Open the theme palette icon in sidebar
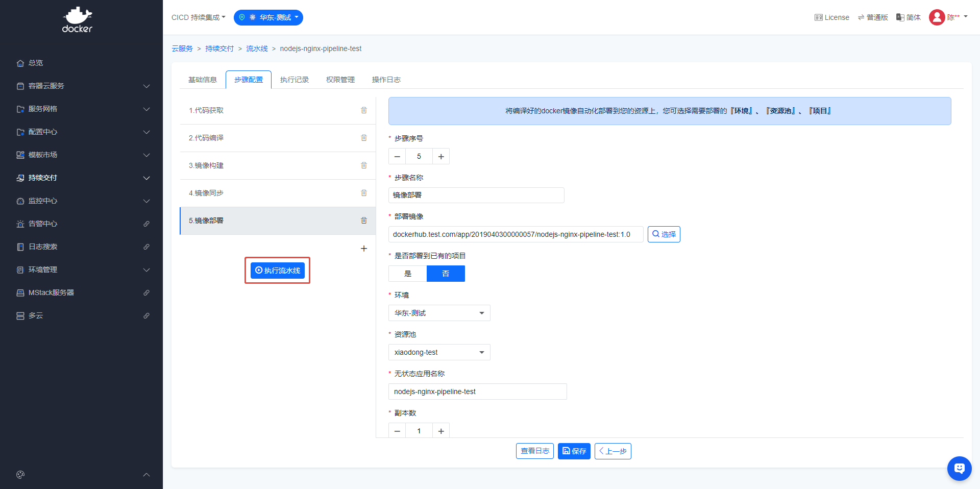Viewport: 980px width, 489px height. pos(20,475)
